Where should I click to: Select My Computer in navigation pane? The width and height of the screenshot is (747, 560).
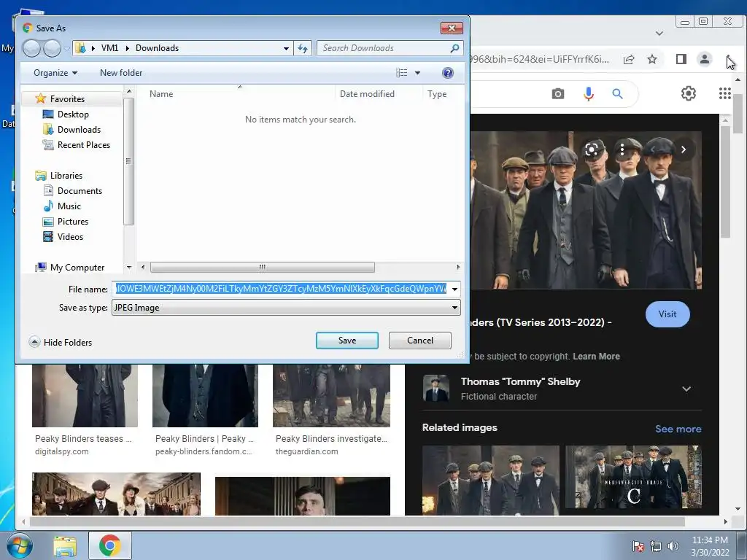77,268
